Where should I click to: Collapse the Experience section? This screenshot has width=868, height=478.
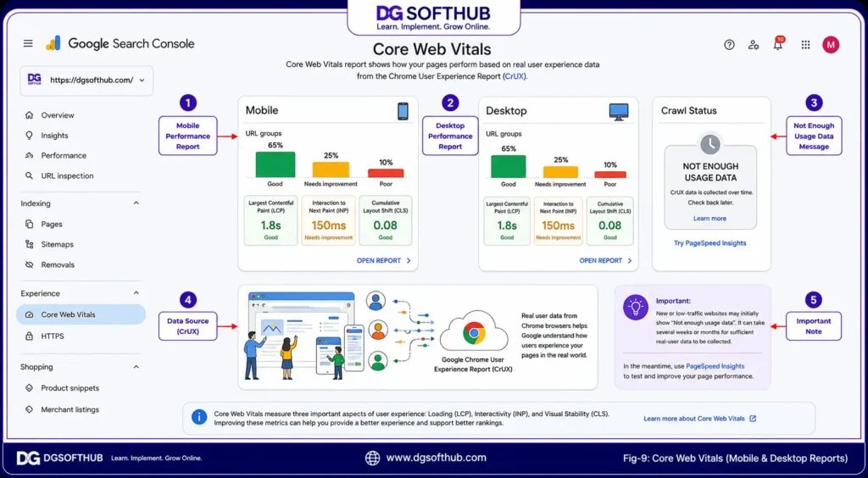click(x=136, y=293)
